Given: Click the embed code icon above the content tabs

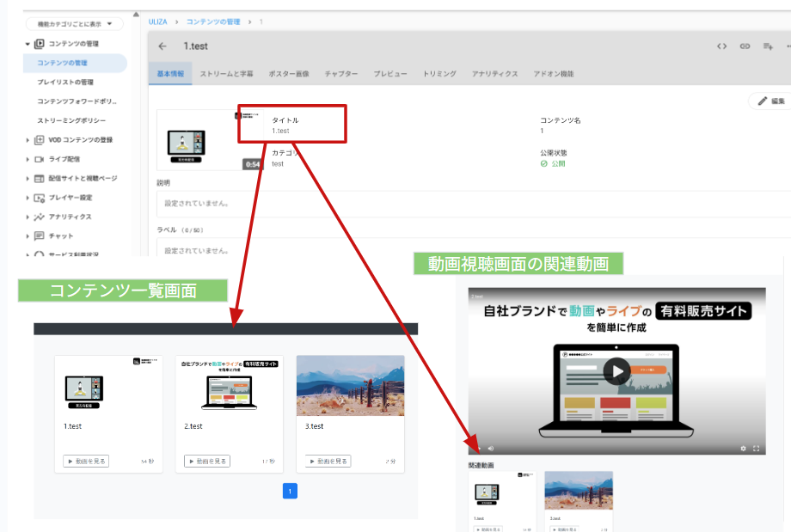Looking at the screenshot, I should [x=722, y=46].
